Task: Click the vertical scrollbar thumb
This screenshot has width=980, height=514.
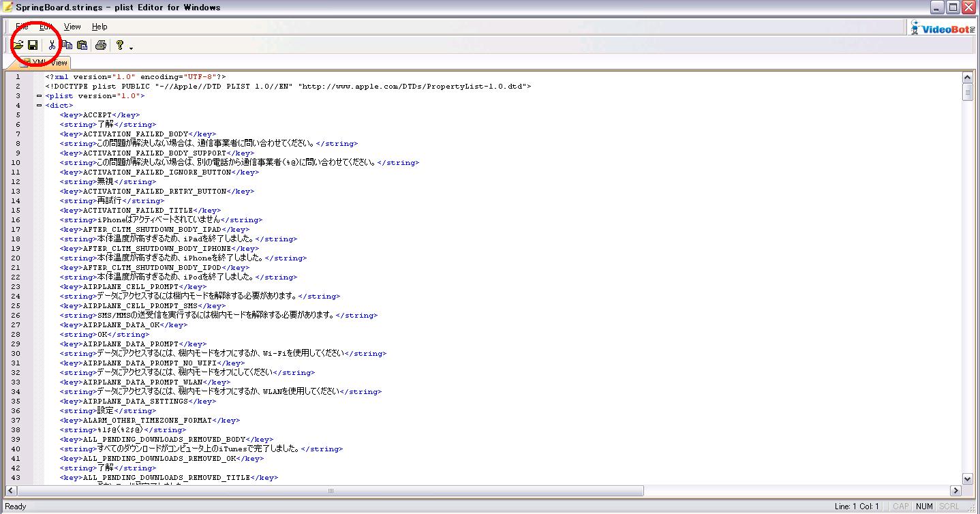Action: click(x=968, y=91)
